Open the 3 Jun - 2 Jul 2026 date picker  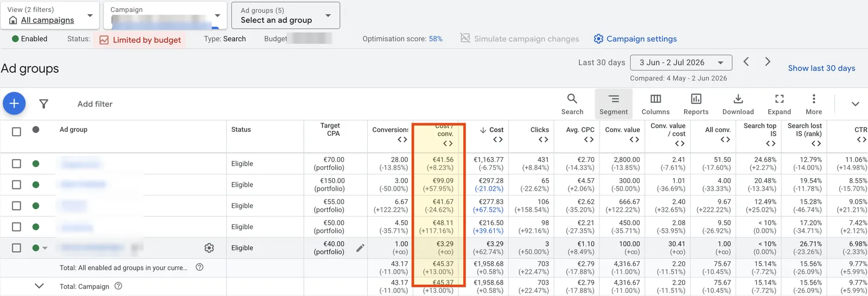click(x=681, y=62)
